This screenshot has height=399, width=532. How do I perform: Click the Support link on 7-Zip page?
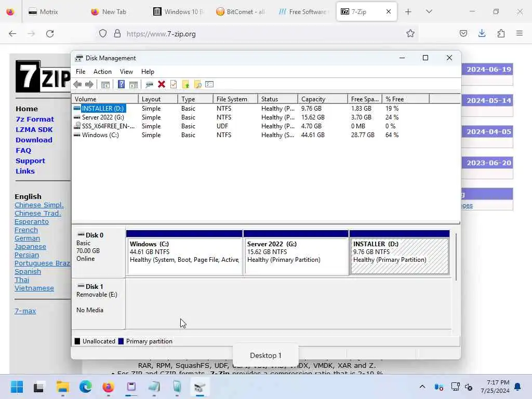tap(30, 161)
